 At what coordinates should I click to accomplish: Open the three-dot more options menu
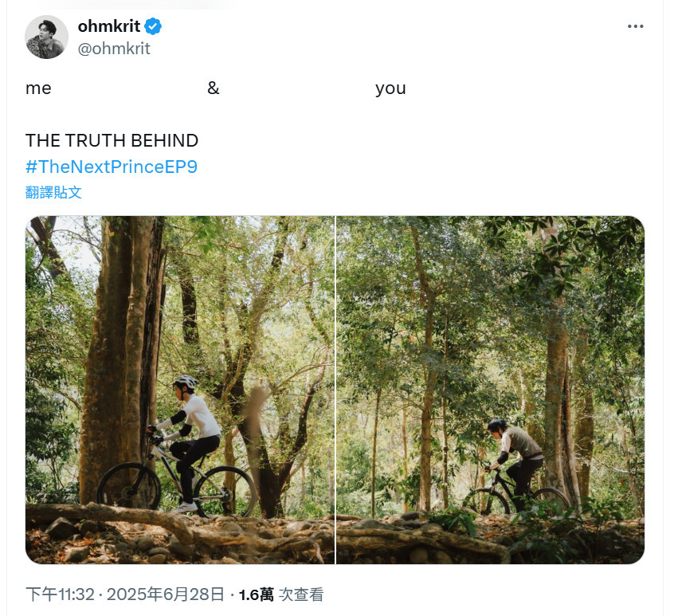click(635, 26)
